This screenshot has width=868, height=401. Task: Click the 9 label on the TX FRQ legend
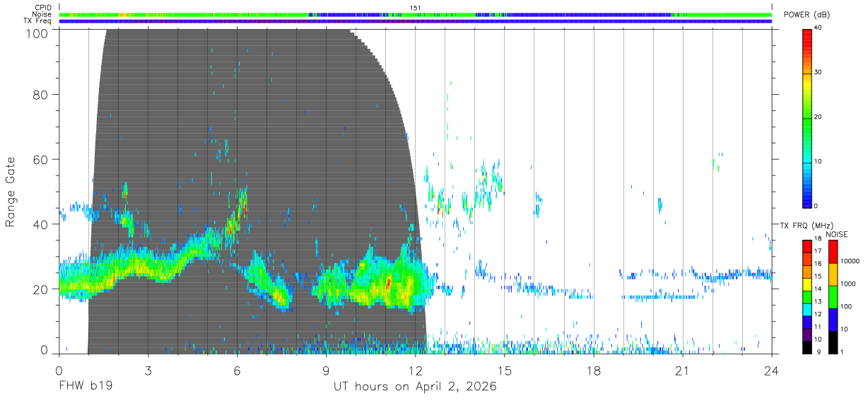tap(819, 351)
